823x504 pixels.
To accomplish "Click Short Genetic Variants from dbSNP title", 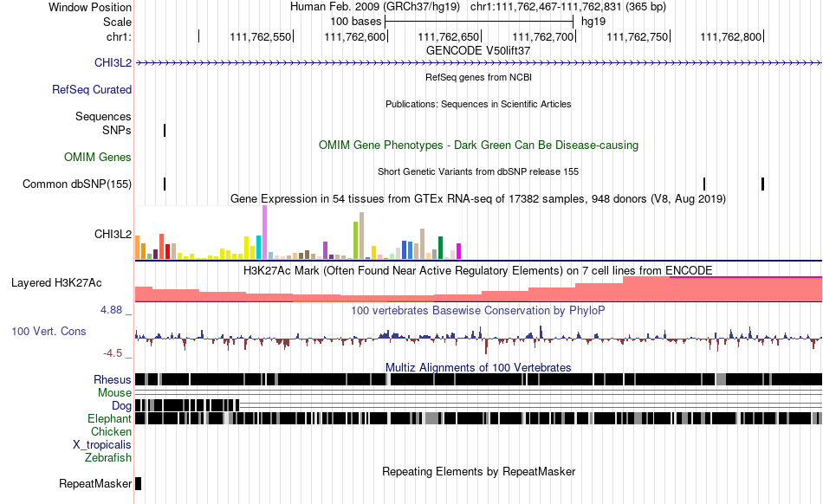I will click(478, 172).
